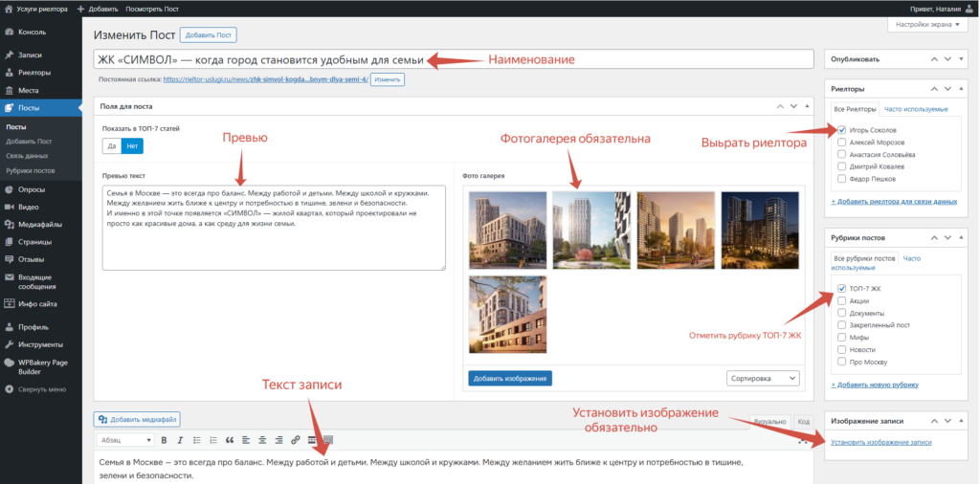Move the Поля для поста panel up

(780, 106)
